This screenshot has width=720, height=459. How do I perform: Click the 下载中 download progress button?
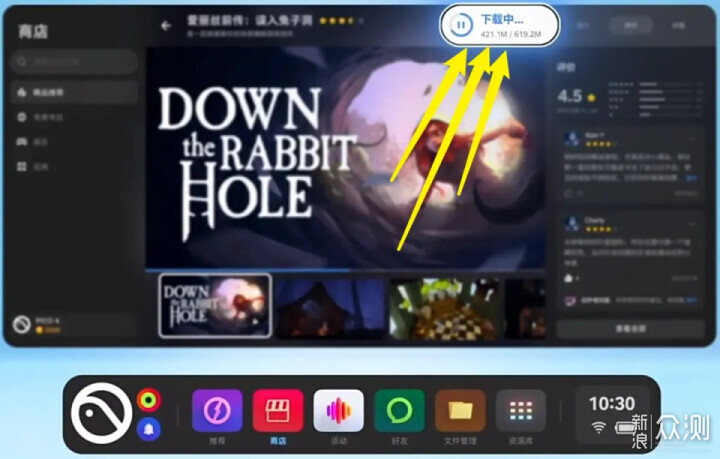(x=500, y=25)
